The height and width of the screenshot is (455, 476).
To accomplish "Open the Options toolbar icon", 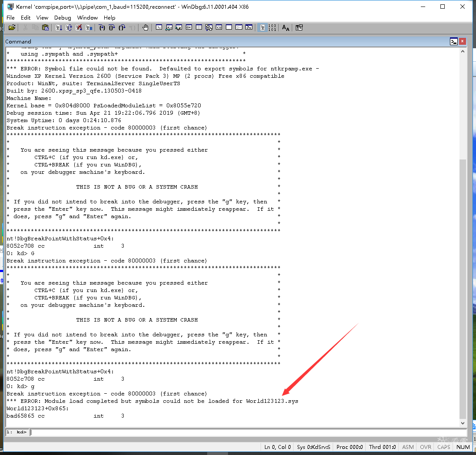I will [x=299, y=28].
